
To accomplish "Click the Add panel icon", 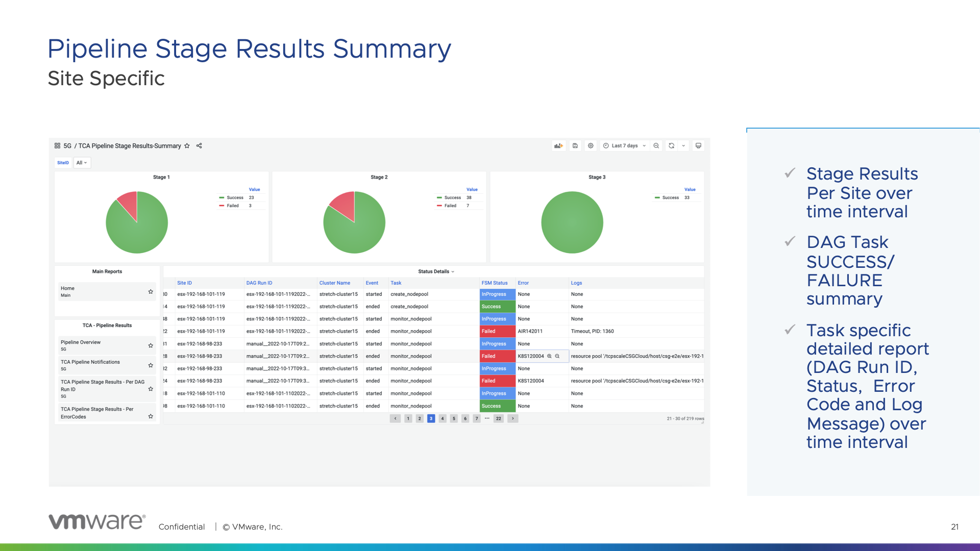I will 558,146.
